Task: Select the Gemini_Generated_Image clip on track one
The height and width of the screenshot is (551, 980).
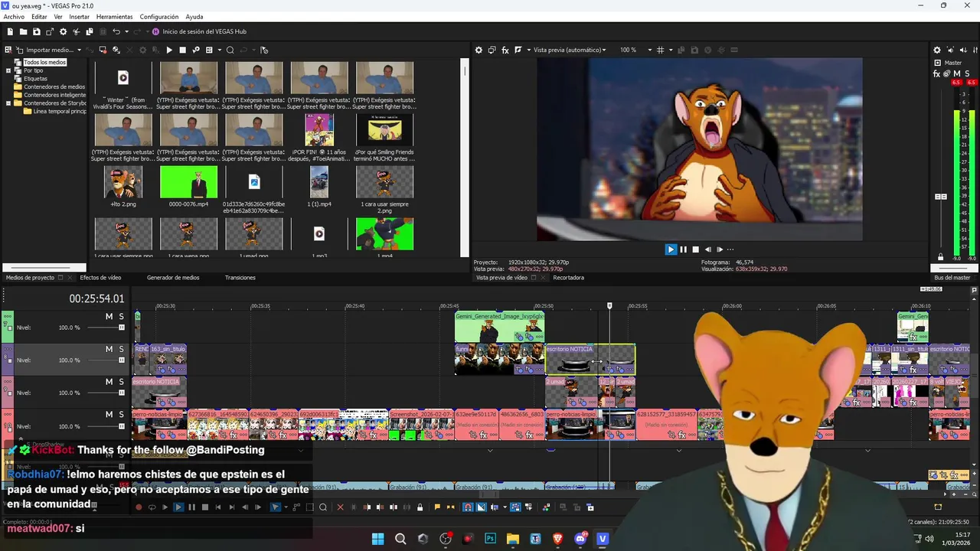Action: click(499, 327)
